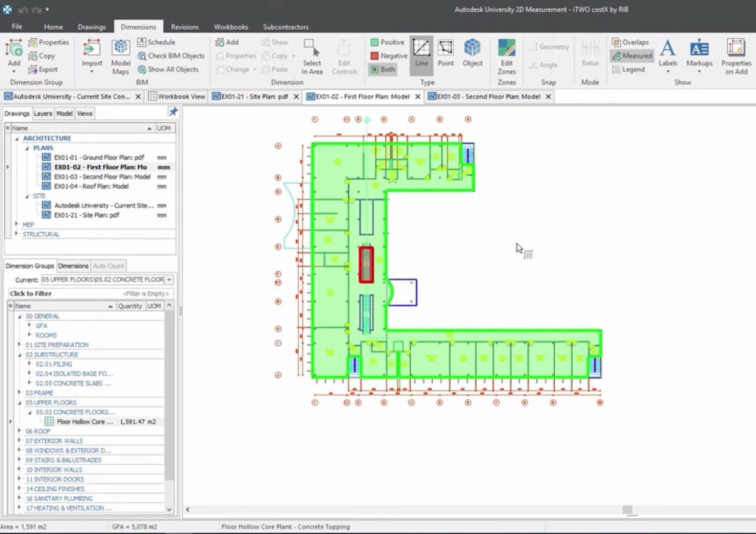Sort by the Quantity column header
This screenshot has width=756, height=534.
(x=130, y=306)
